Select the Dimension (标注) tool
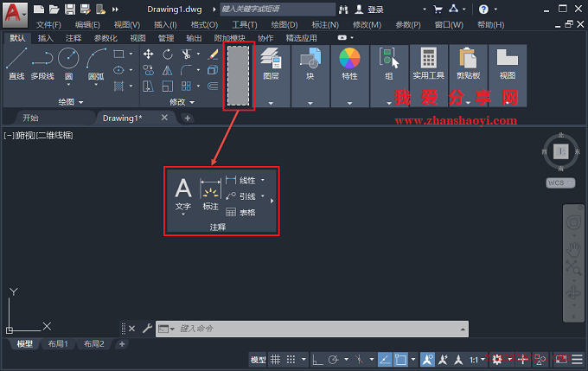Screen dimensions: 588x371 pos(211,195)
